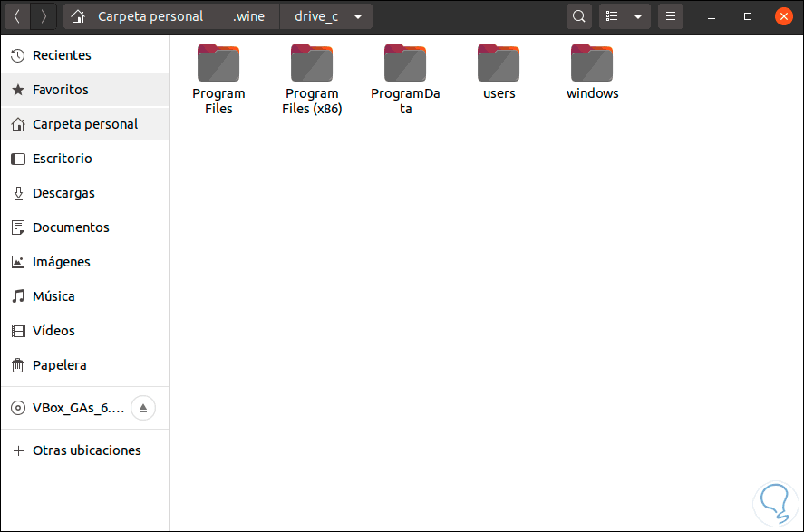
Task: Click the plus icon beside Otras ubicaciones
Action: 18,450
